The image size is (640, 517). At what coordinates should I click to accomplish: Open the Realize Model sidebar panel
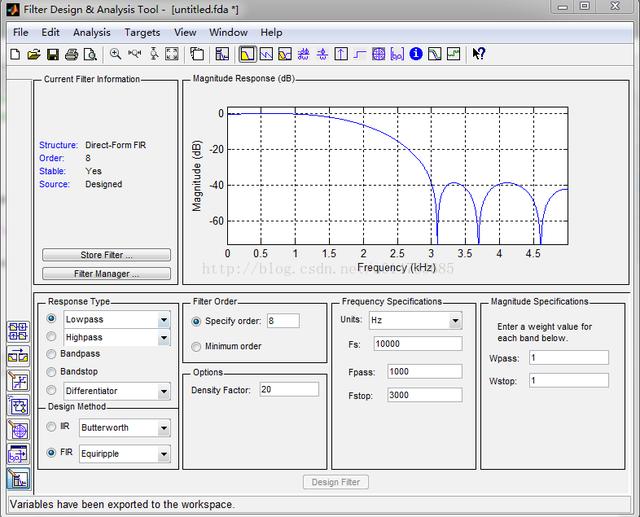click(x=18, y=406)
